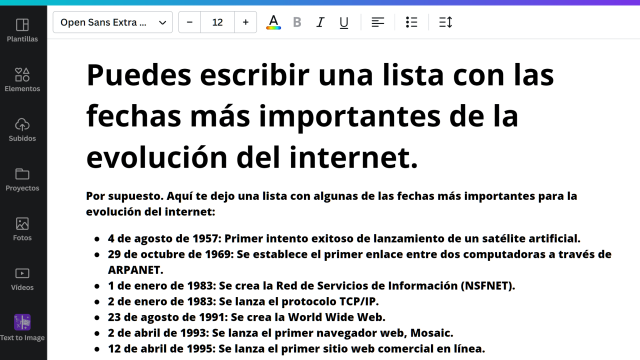Open the text color picker

(273, 22)
